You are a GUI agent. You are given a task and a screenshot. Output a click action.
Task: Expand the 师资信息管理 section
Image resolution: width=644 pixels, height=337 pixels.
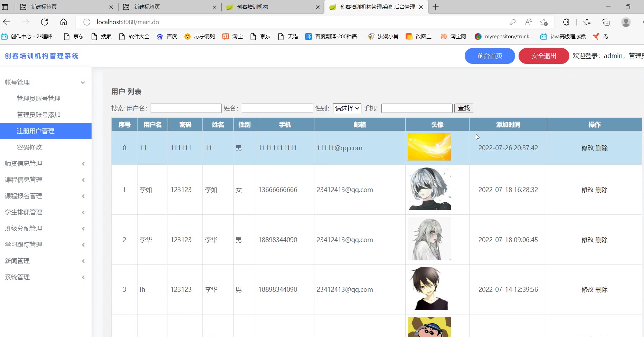[45, 164]
